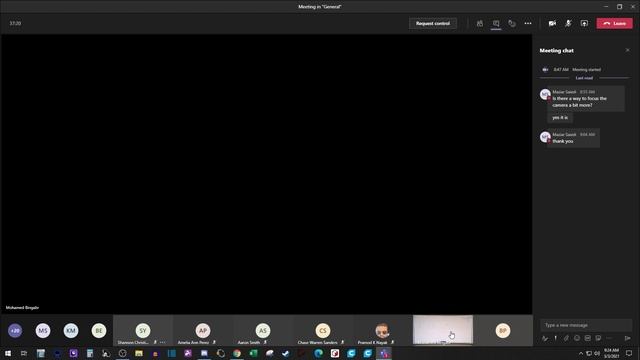Leave the meeting with the red button
Viewport: 640px width, 360px height.
614,23
